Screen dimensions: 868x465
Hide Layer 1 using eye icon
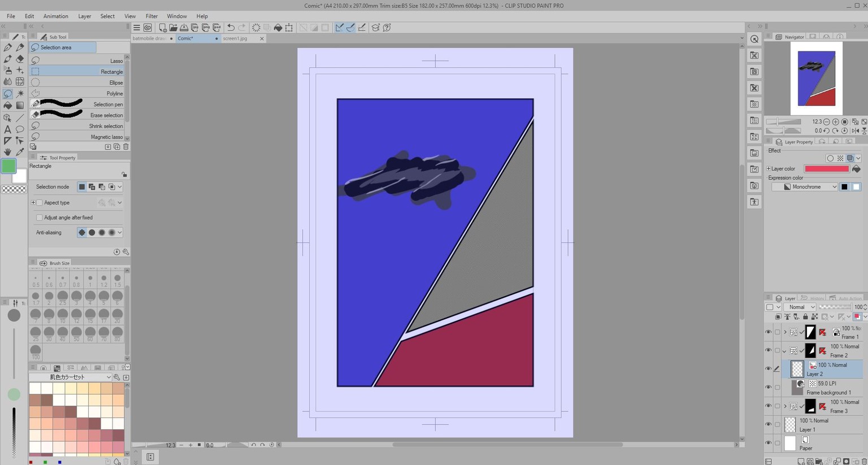[768, 424]
